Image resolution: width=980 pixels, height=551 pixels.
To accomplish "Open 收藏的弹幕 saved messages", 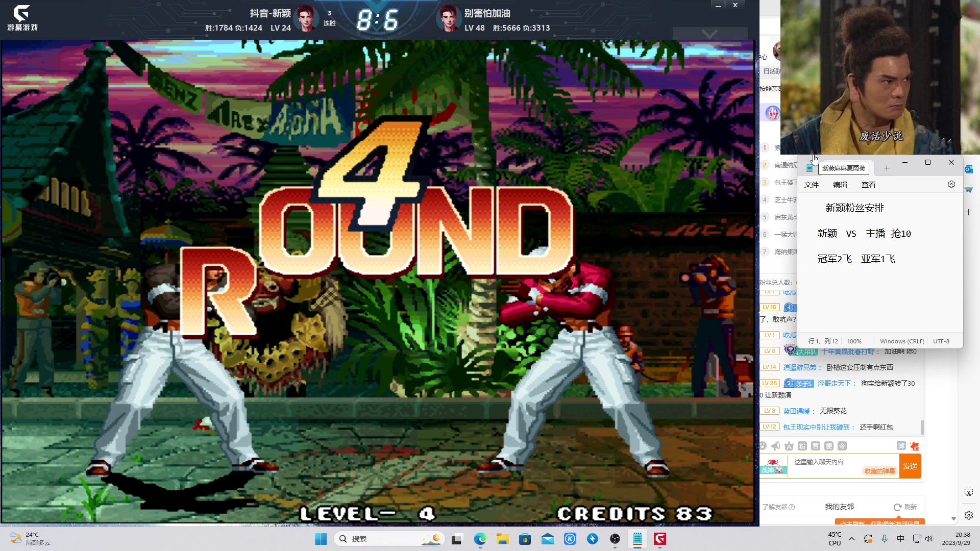I will 879,471.
